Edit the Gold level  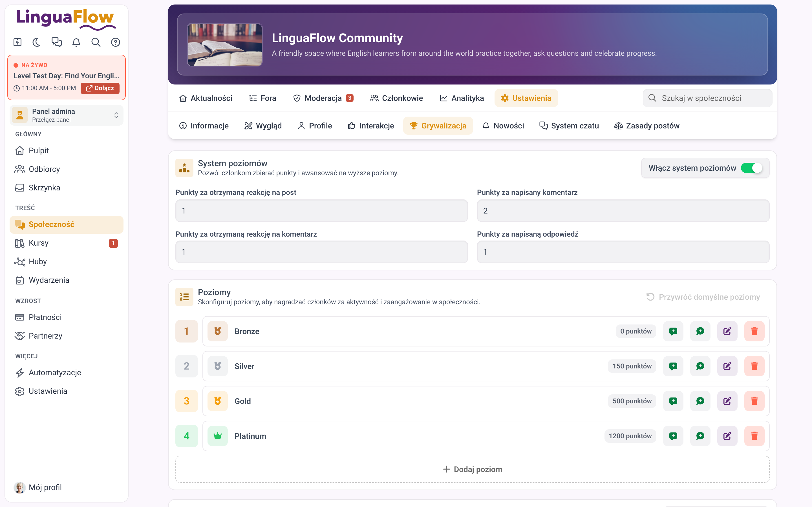point(727,401)
